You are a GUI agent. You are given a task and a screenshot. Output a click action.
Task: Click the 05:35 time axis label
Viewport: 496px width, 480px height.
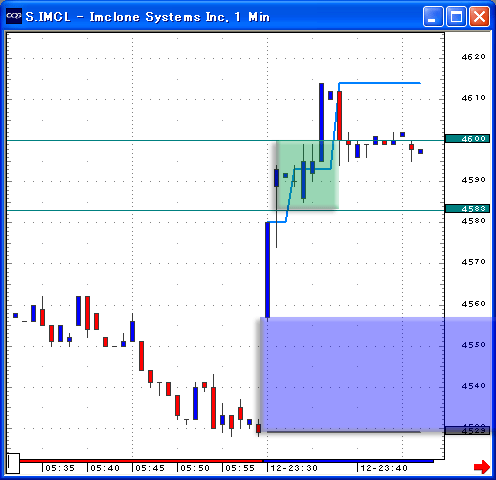click(x=60, y=468)
